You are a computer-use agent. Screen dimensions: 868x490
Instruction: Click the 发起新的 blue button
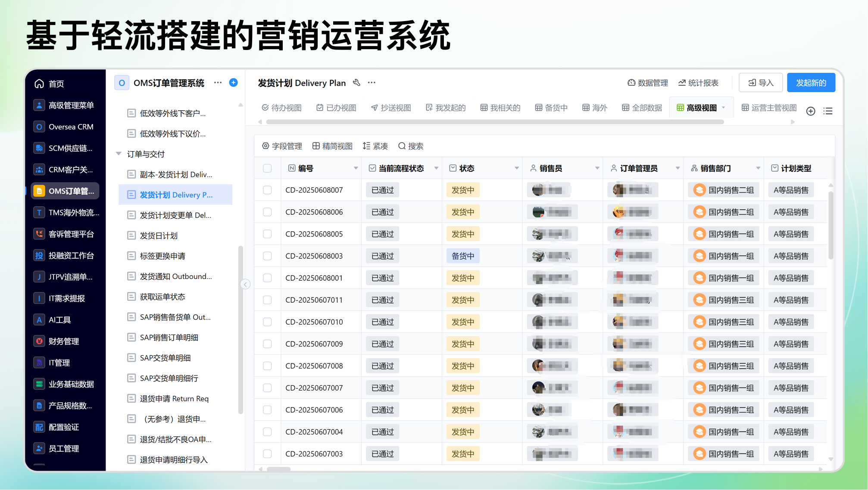click(x=811, y=83)
